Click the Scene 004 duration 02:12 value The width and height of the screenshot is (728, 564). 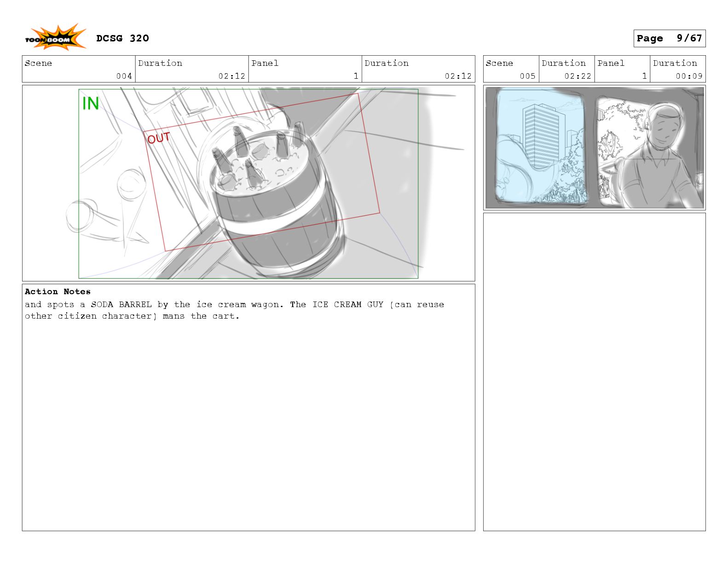231,76
